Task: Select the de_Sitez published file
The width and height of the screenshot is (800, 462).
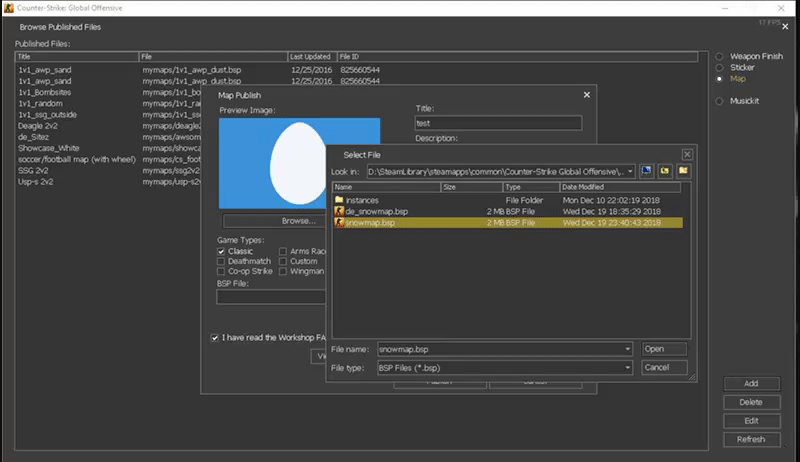Action: coord(33,137)
